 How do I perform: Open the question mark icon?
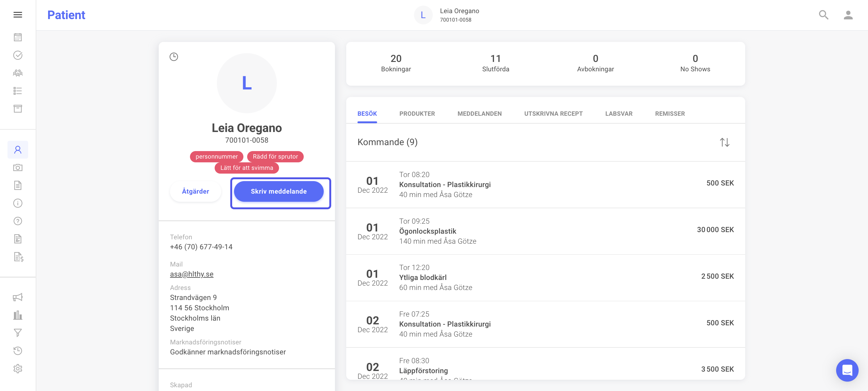pos(18,221)
